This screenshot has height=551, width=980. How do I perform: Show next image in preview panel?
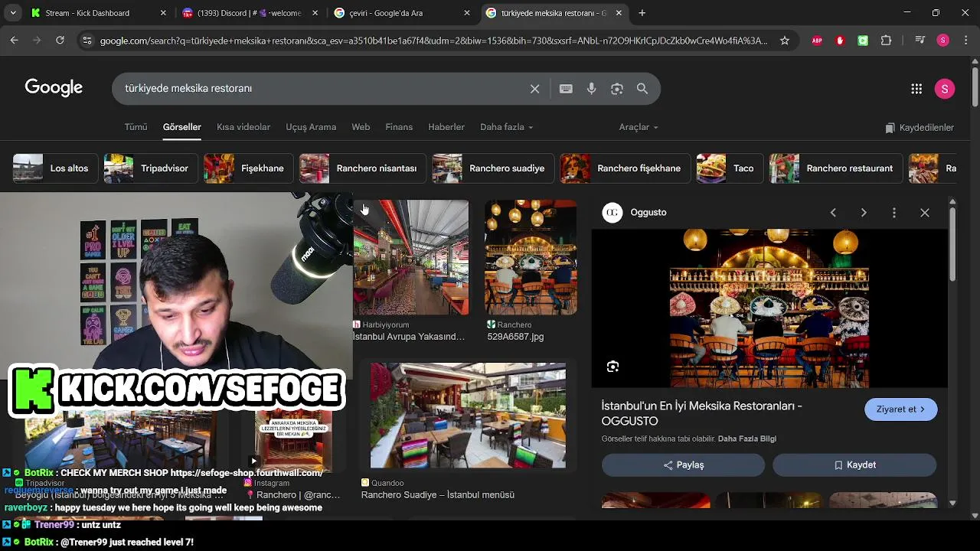[864, 213]
